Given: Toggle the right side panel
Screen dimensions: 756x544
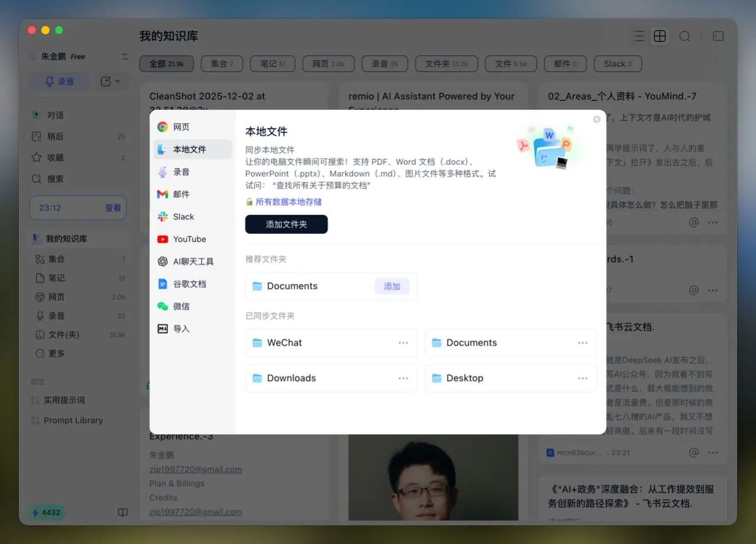Looking at the screenshot, I should [718, 37].
